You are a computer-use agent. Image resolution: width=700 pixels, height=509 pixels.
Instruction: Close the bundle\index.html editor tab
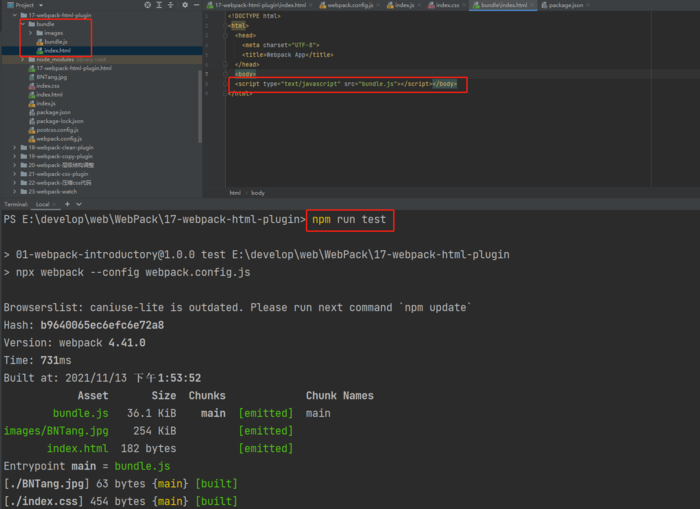pyautogui.click(x=532, y=5)
